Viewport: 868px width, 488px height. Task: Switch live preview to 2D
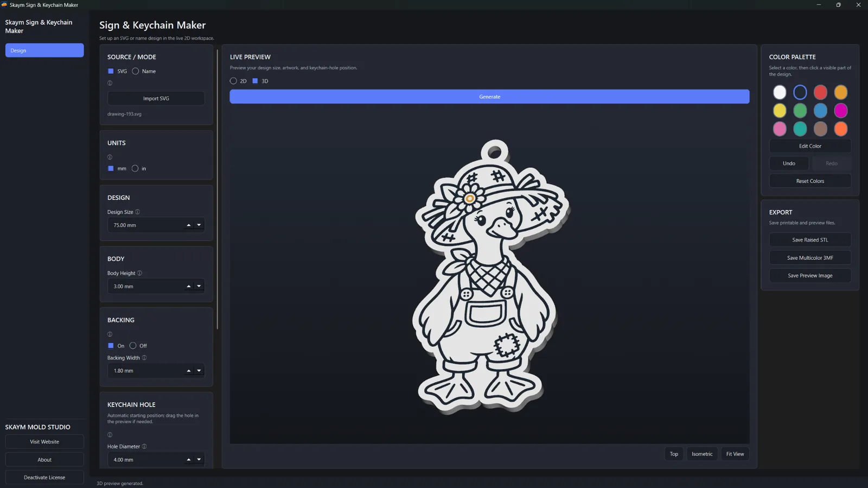238,81
